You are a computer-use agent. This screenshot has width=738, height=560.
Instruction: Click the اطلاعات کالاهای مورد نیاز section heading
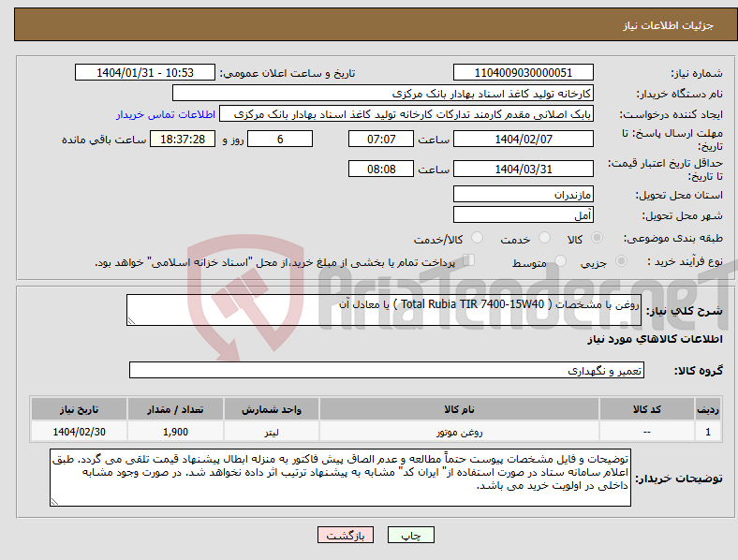point(655,339)
